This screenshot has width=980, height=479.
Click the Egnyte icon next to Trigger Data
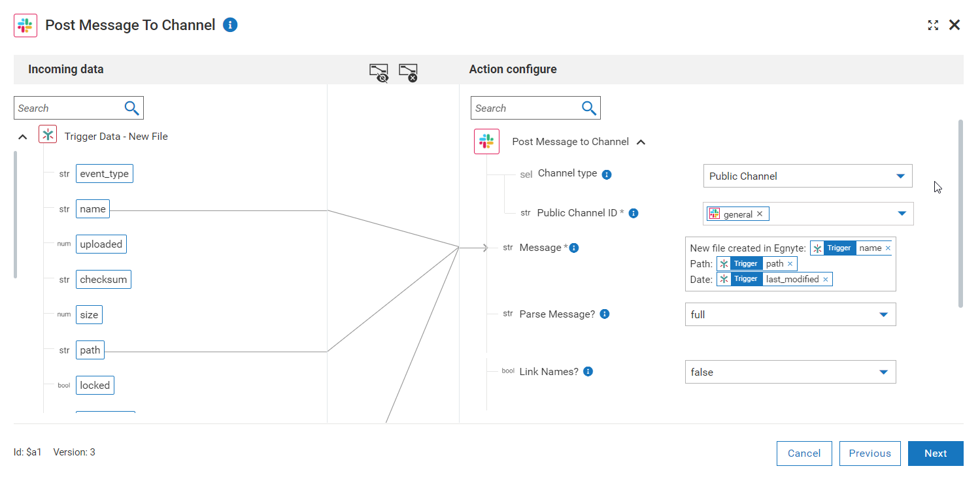[47, 134]
